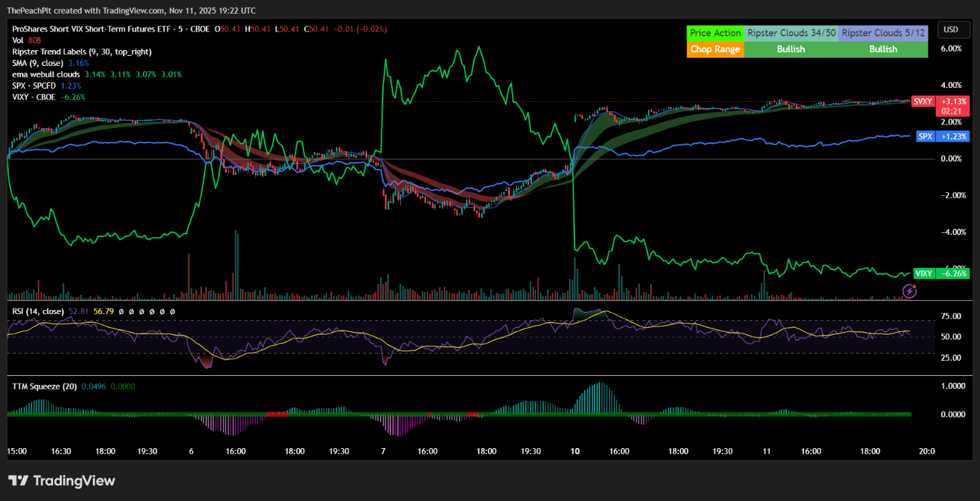Select the ema webull clouds legend
980x501 pixels.
tap(46, 74)
